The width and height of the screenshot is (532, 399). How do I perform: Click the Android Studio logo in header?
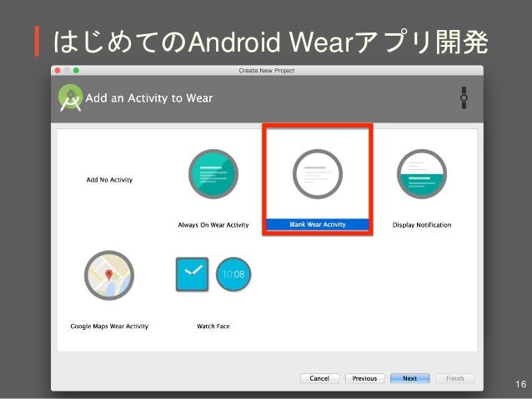point(70,97)
